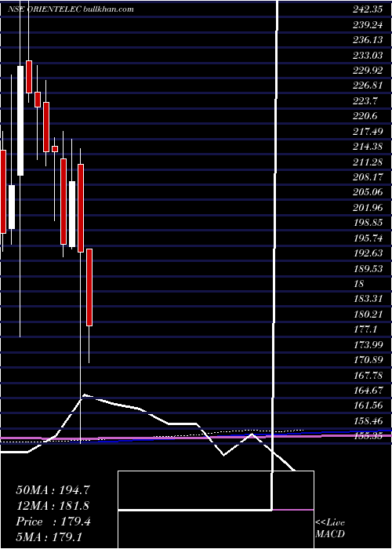392x549 pixels.
Task: Click the Price : 179.4 readout
Action: [x=53, y=522]
